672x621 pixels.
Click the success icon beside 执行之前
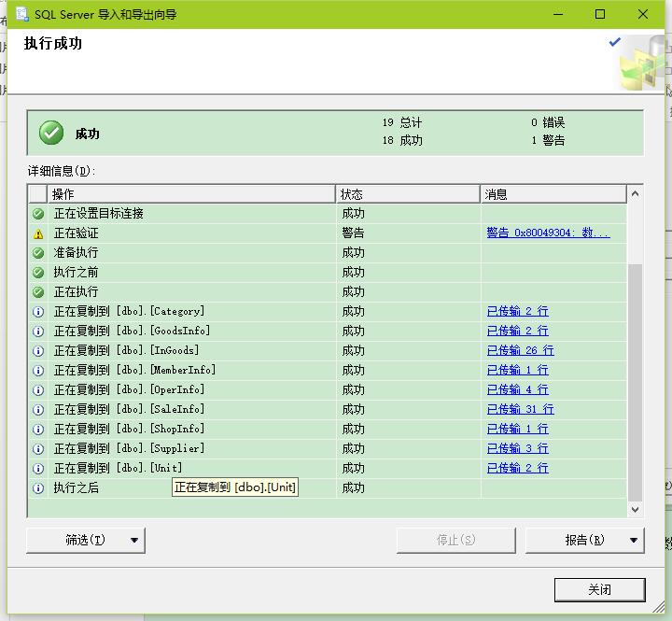pyautogui.click(x=38, y=273)
